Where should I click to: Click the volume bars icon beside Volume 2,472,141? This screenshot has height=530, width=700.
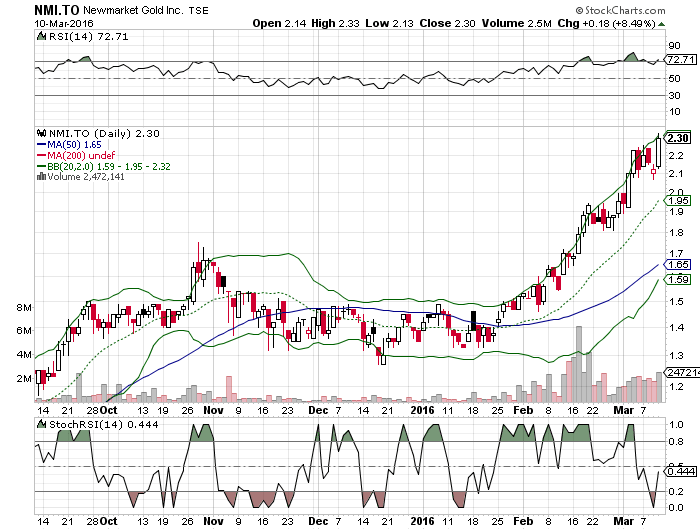click(x=41, y=176)
